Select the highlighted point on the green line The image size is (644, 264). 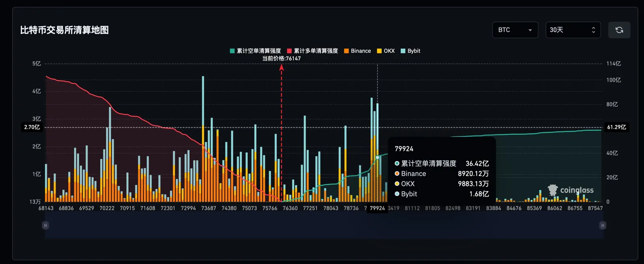(x=377, y=157)
